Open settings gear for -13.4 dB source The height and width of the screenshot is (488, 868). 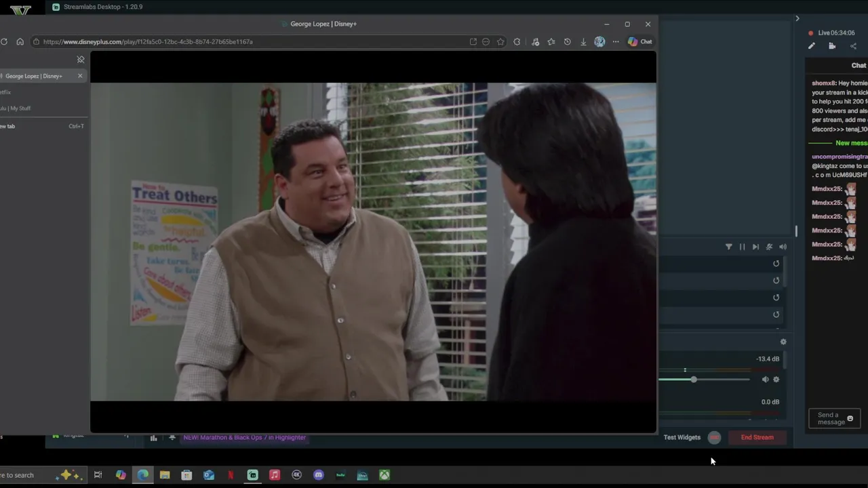tap(776, 380)
